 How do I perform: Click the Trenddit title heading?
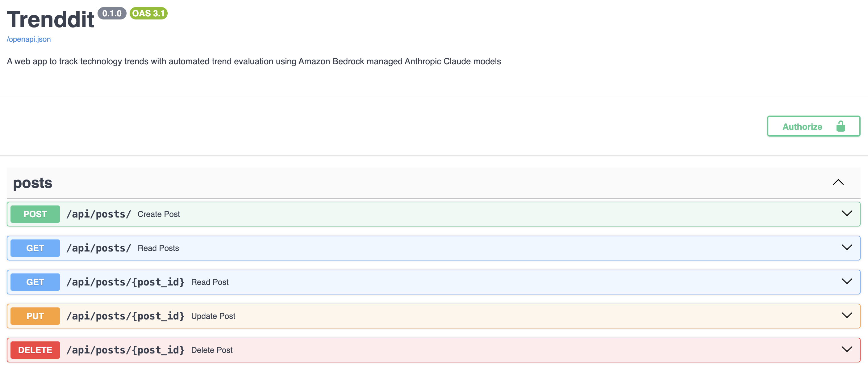point(51,19)
